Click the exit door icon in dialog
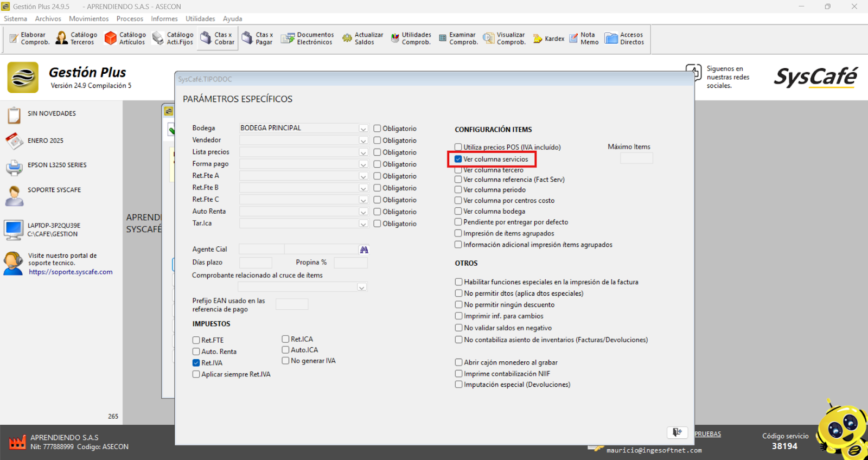868x460 pixels. point(677,432)
